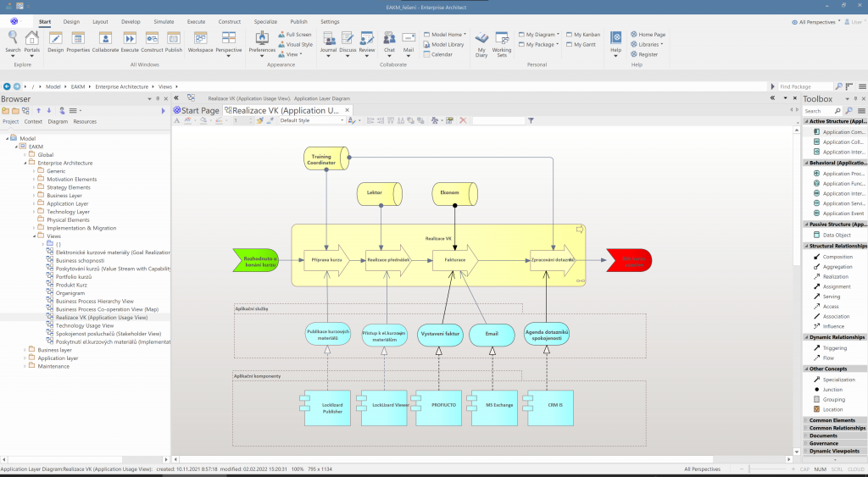
Task: Open the All Perspectives dropdown
Action: pyautogui.click(x=816, y=22)
